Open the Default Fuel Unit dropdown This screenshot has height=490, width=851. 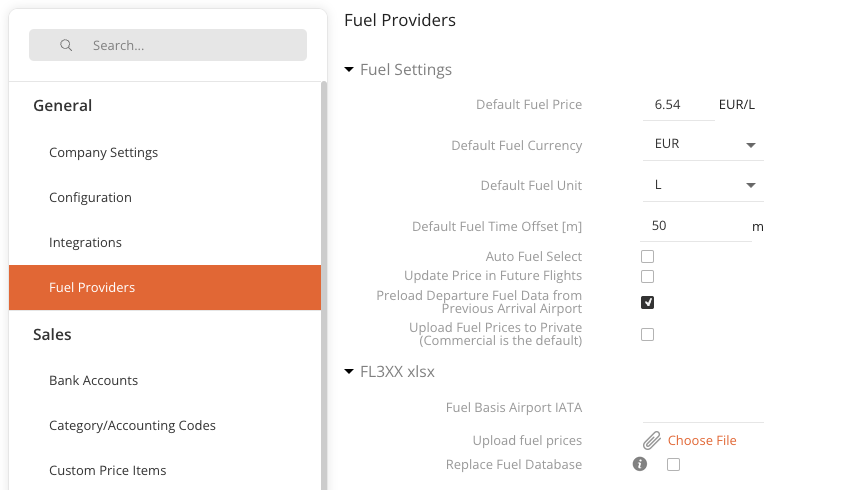(703, 186)
